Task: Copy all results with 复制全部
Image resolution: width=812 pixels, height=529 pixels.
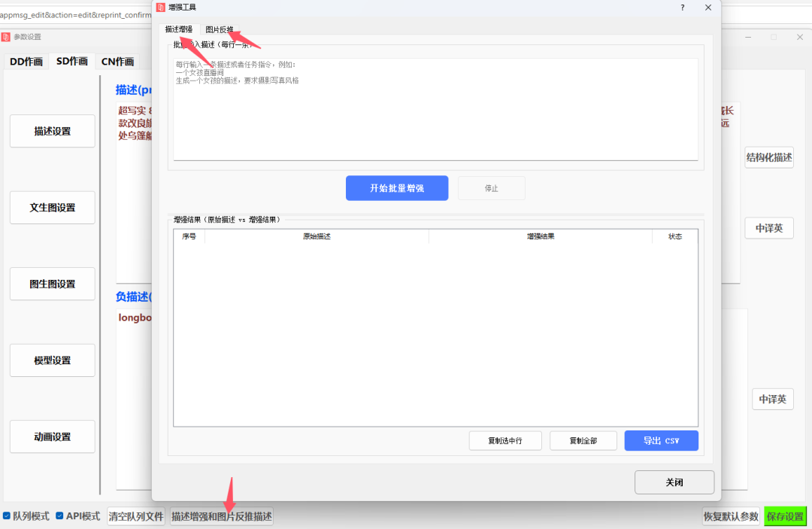Action: tap(583, 441)
